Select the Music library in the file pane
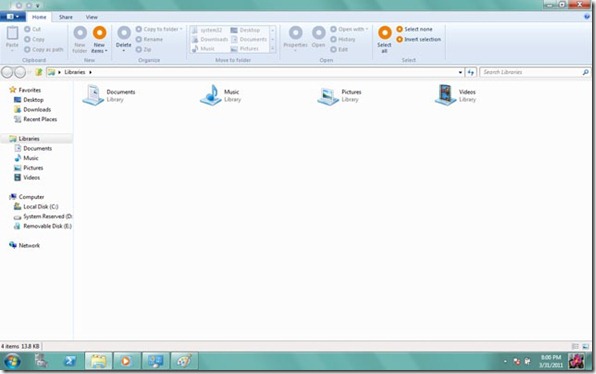The image size is (596, 374). tap(220, 95)
